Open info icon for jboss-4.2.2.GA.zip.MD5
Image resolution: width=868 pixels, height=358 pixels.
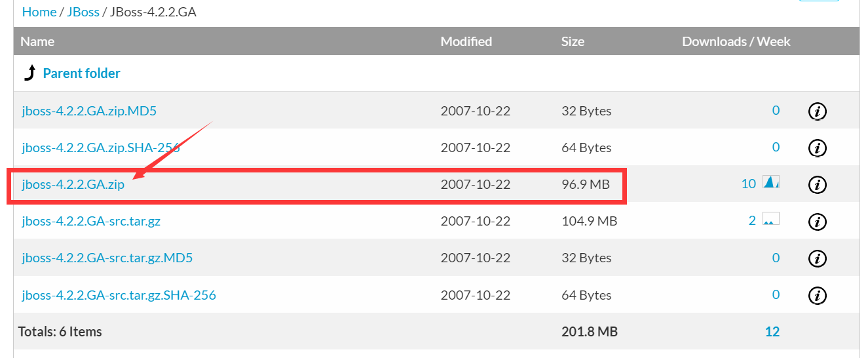817,111
